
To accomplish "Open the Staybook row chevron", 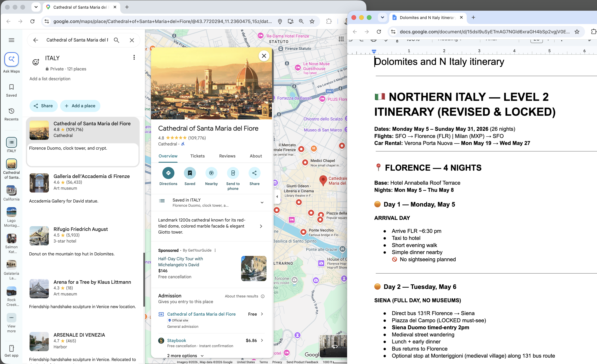I will tap(262, 340).
